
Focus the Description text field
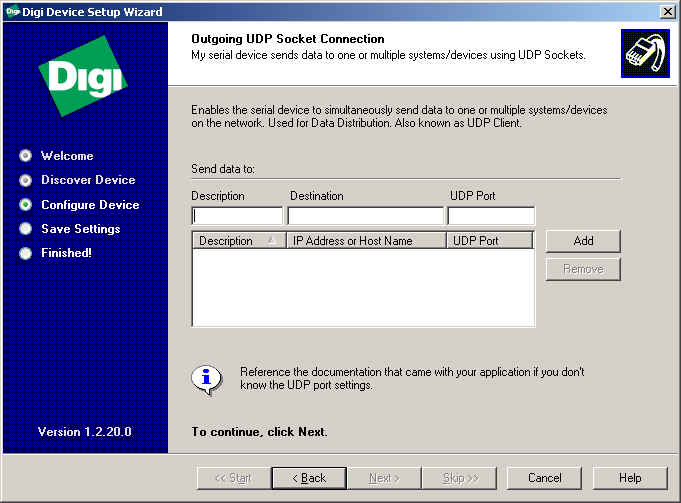(x=237, y=216)
